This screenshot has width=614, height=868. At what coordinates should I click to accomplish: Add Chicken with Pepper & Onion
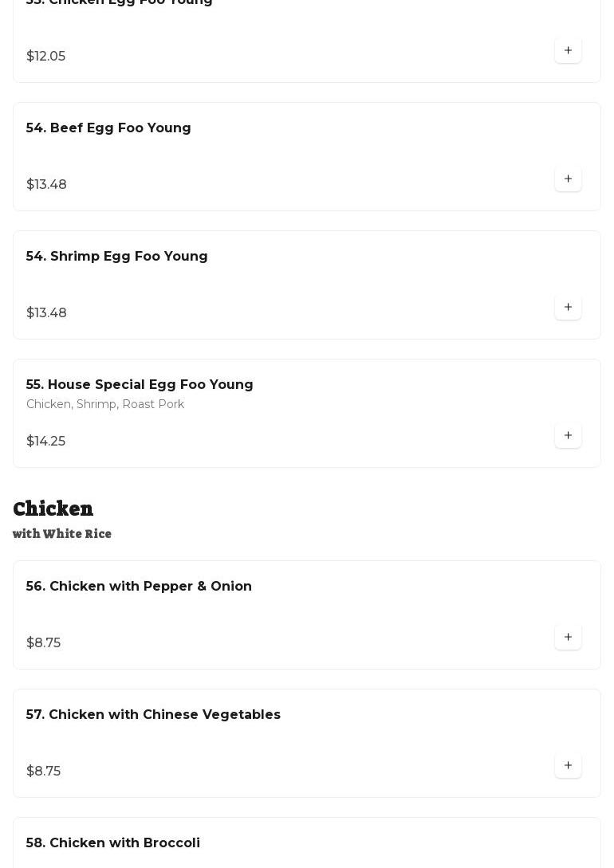[568, 637]
